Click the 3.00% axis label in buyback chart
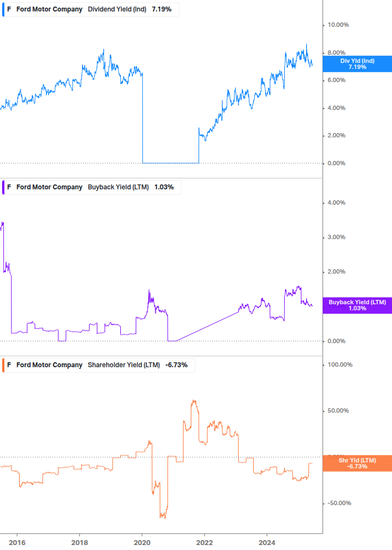392x550 pixels. tap(336, 238)
